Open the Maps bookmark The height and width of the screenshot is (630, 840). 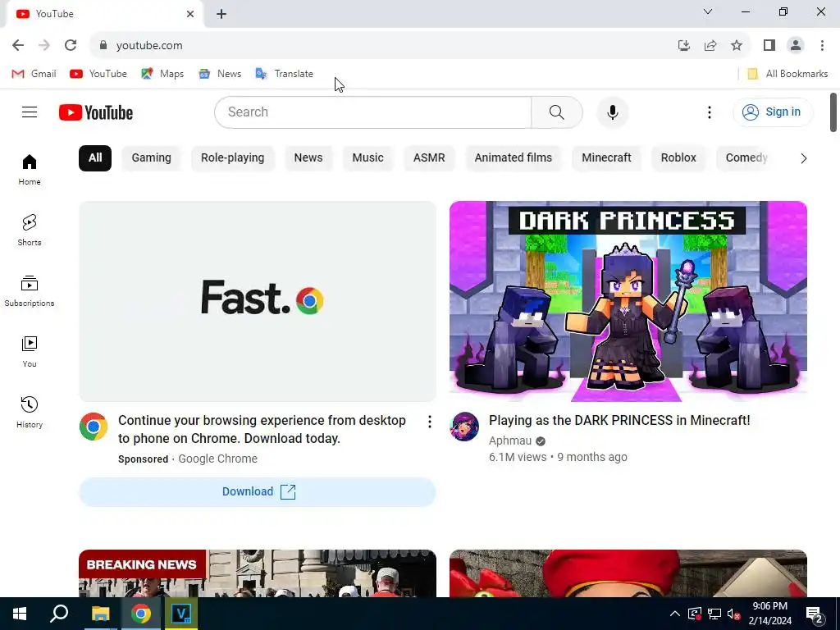[x=162, y=74]
